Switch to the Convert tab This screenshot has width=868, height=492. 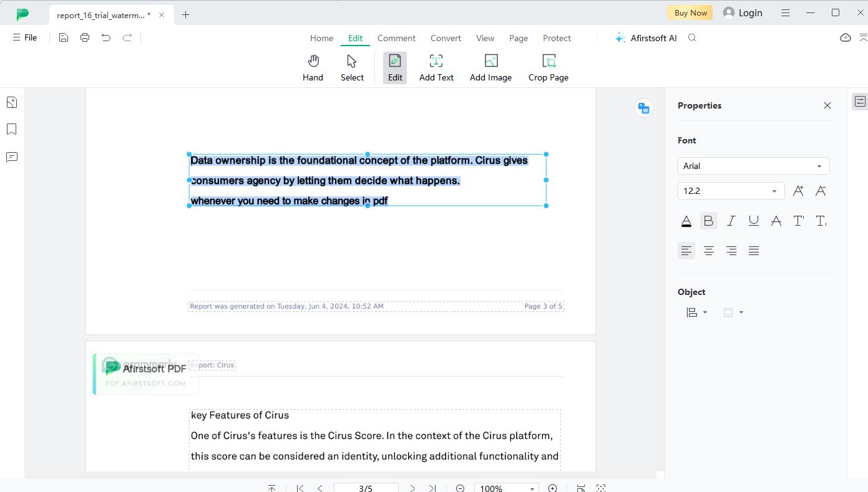(446, 38)
